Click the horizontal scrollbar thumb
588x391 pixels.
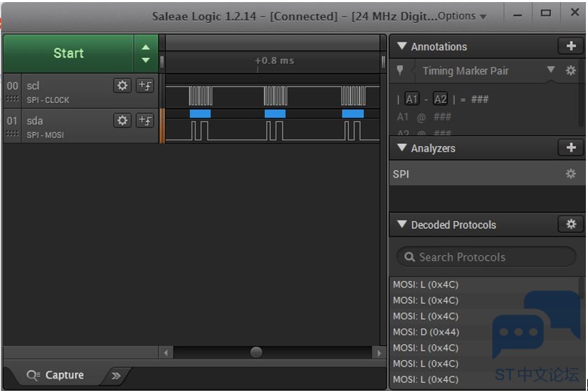(x=256, y=353)
